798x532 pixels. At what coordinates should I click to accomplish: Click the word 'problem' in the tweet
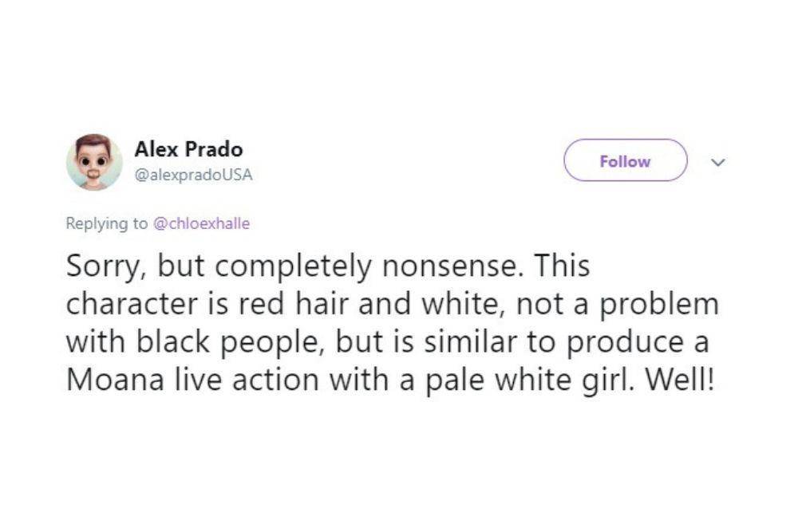coord(659,305)
